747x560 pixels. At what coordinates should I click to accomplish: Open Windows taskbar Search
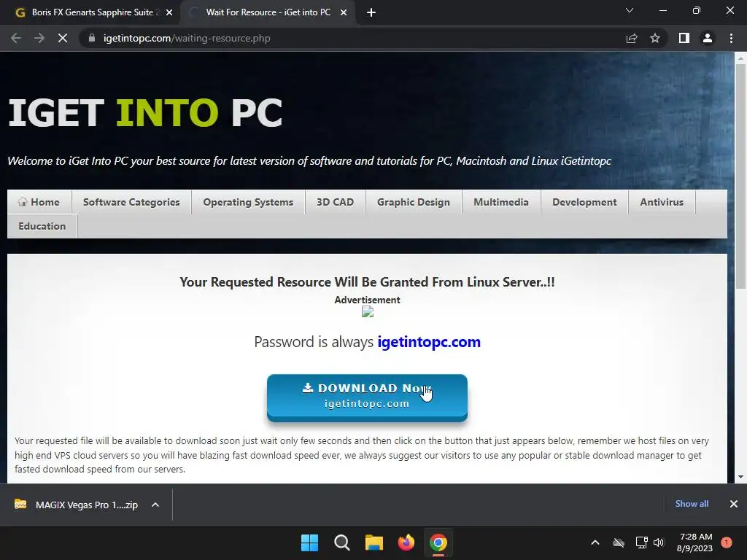[342, 542]
